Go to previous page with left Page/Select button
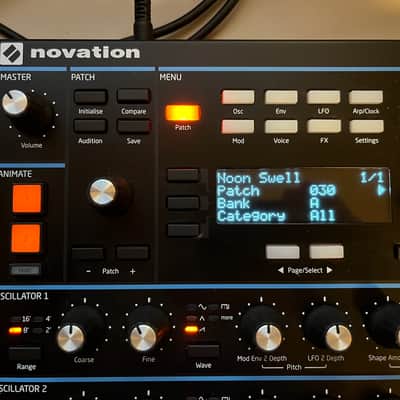This screenshot has width=400, height=400. 283,252
